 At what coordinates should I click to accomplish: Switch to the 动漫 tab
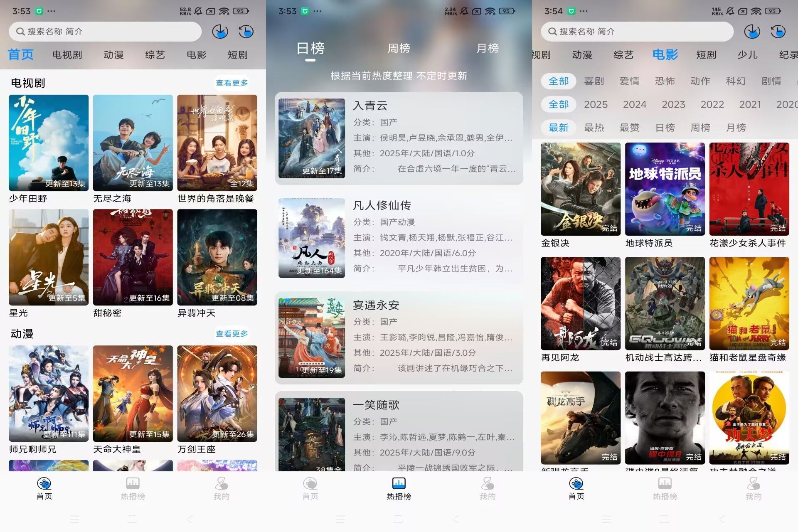tap(113, 54)
